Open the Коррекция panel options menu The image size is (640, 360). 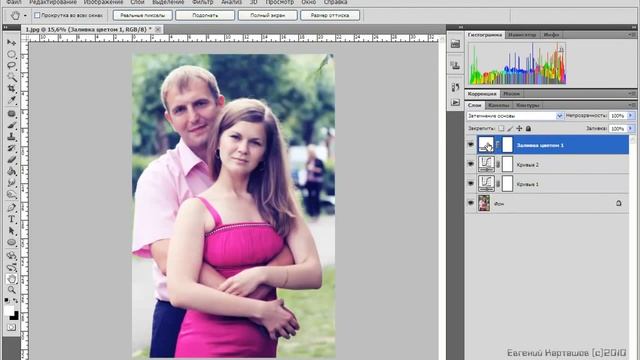pos(631,94)
